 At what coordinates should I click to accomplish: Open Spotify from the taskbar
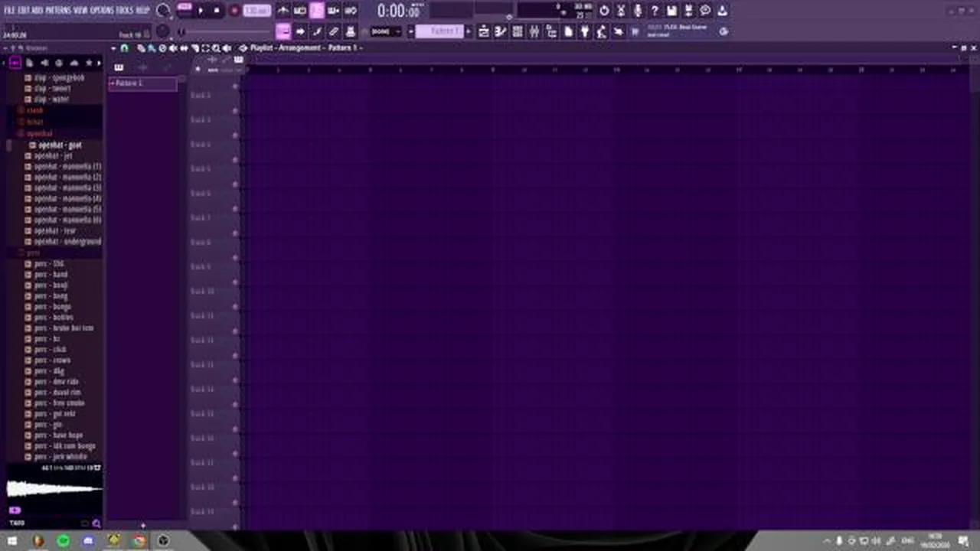point(64,541)
